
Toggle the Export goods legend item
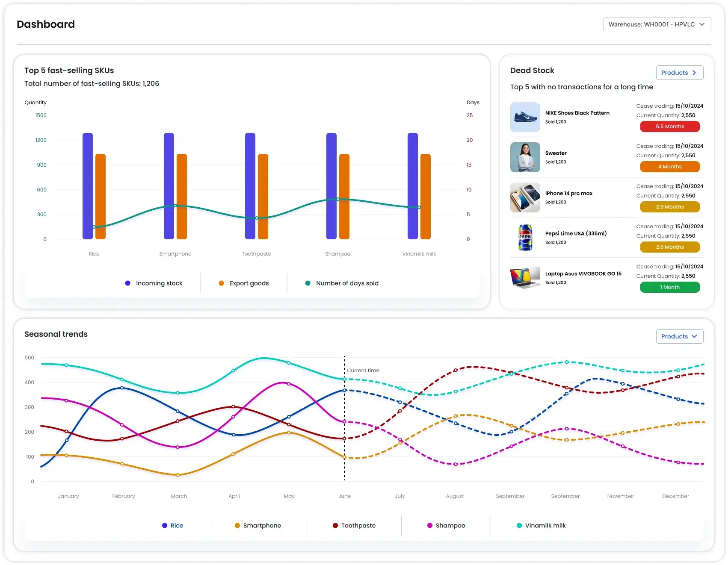click(244, 283)
